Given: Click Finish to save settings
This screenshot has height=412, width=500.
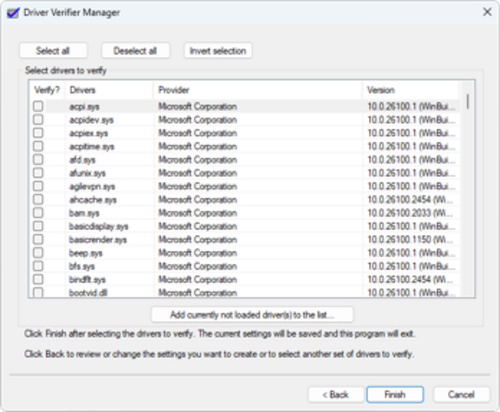Looking at the screenshot, I should tap(395, 395).
